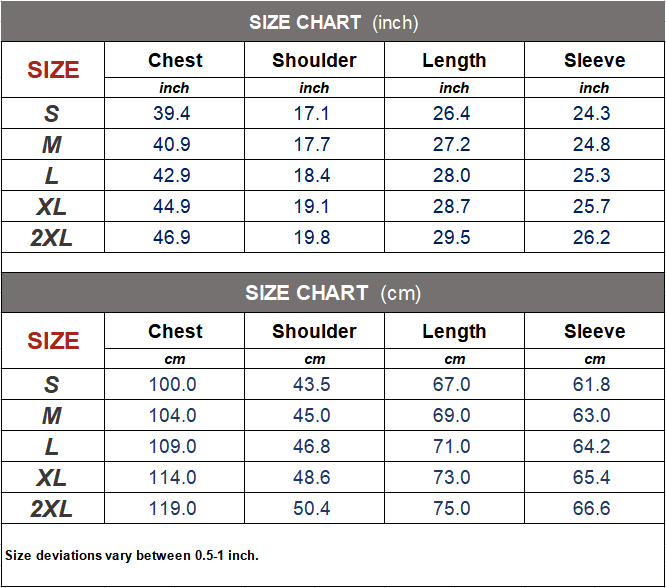666x588 pixels.
Task: Click the Length header in the cm table
Action: coord(454,332)
